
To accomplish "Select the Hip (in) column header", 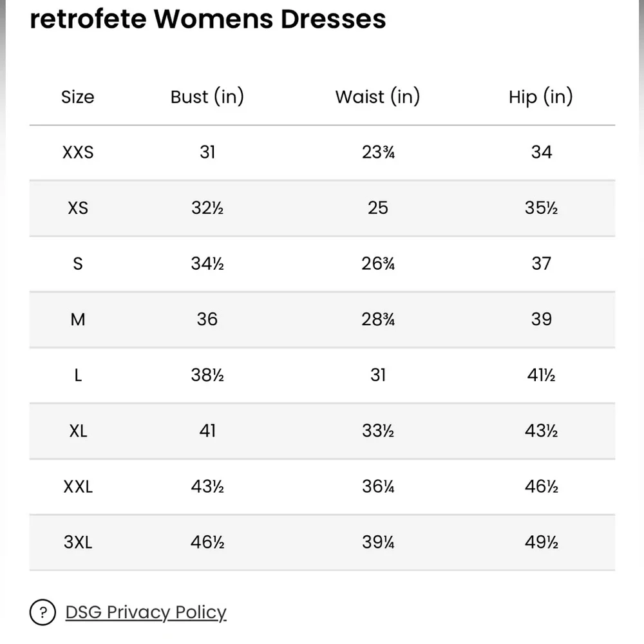I will click(540, 97).
